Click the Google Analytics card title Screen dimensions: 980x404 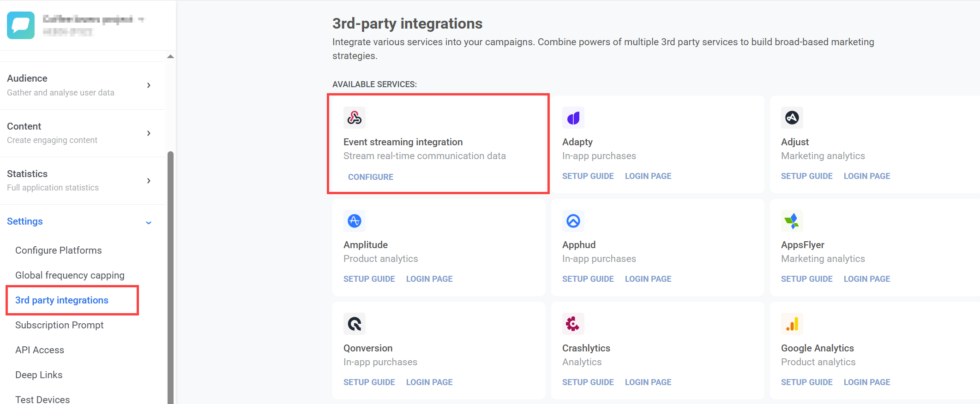click(x=818, y=348)
